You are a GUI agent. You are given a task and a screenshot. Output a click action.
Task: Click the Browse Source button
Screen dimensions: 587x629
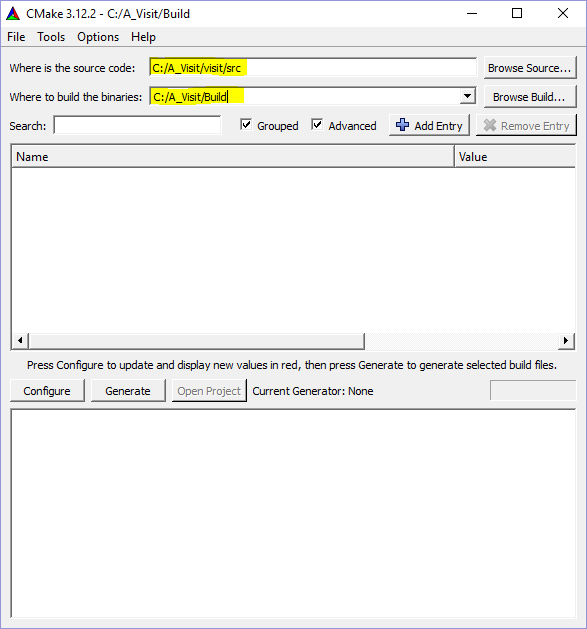pos(530,68)
